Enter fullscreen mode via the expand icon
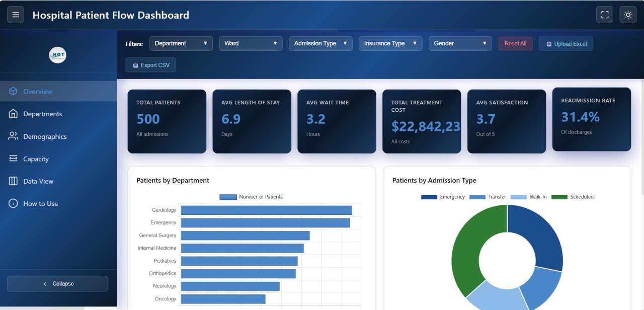Image resolution: width=644 pixels, height=310 pixels. tap(605, 15)
